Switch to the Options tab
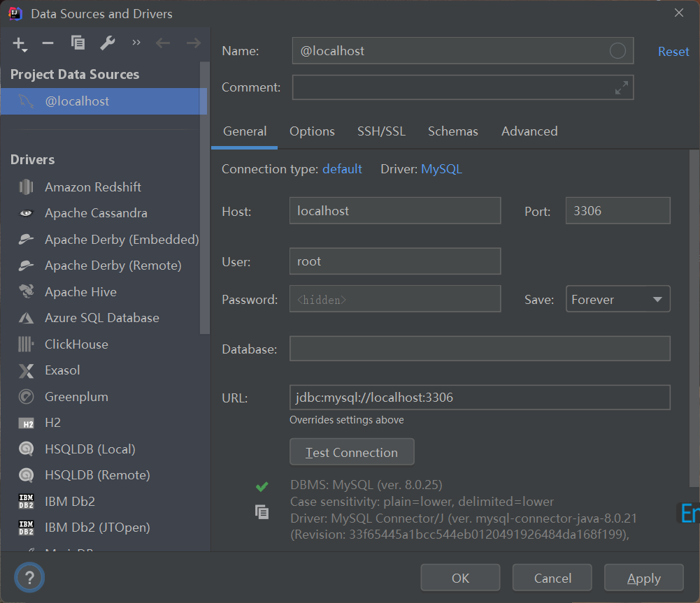Screen dimensions: 700x603 click(312, 131)
